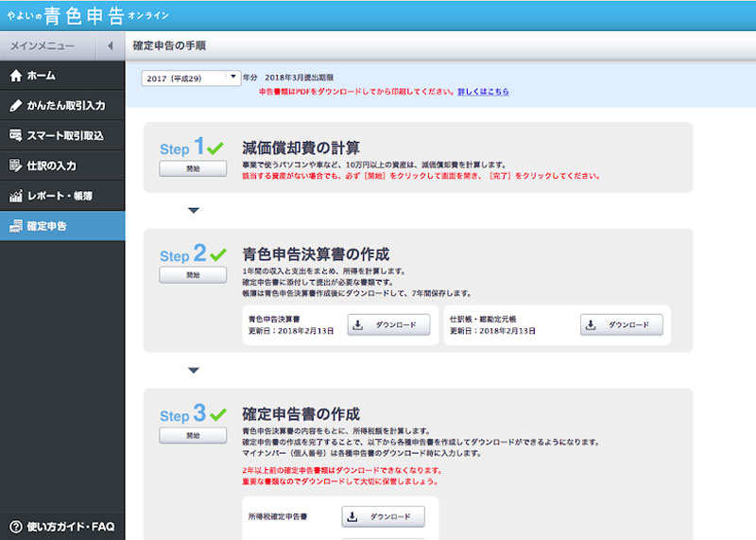
Task: Click the Home house icon in sidebar
Action: [x=15, y=76]
